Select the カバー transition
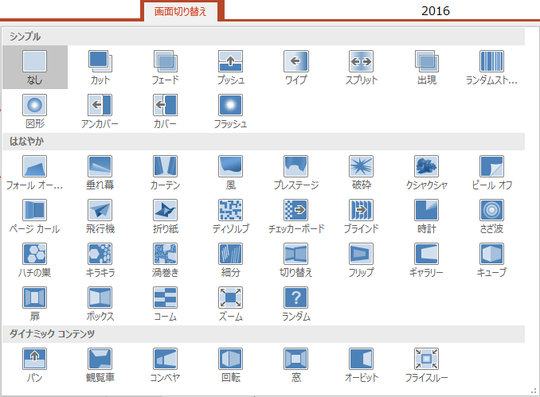This screenshot has width=540, height=397. pyautogui.click(x=165, y=111)
